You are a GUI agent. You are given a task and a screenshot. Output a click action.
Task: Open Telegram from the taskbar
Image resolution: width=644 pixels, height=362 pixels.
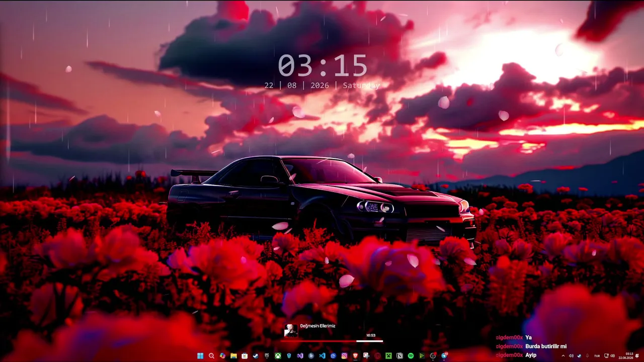pyautogui.click(x=444, y=356)
